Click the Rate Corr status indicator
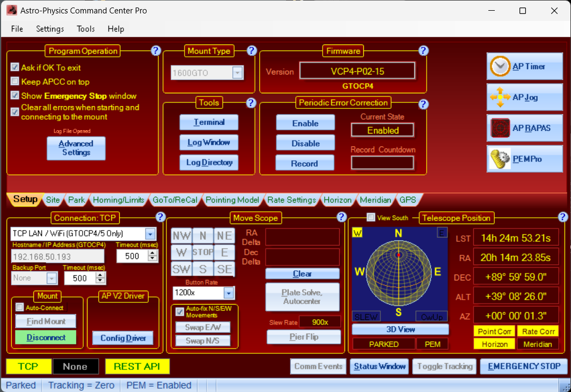 tap(538, 331)
